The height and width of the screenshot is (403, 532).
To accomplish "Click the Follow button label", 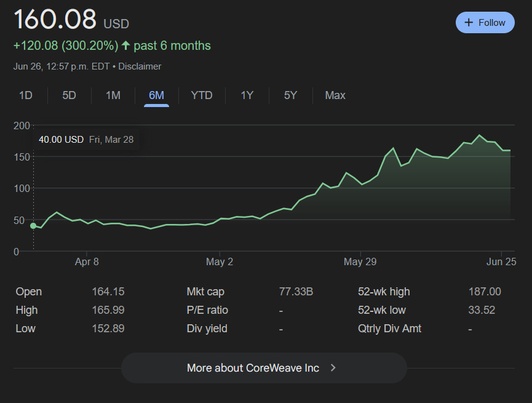I will (491, 23).
